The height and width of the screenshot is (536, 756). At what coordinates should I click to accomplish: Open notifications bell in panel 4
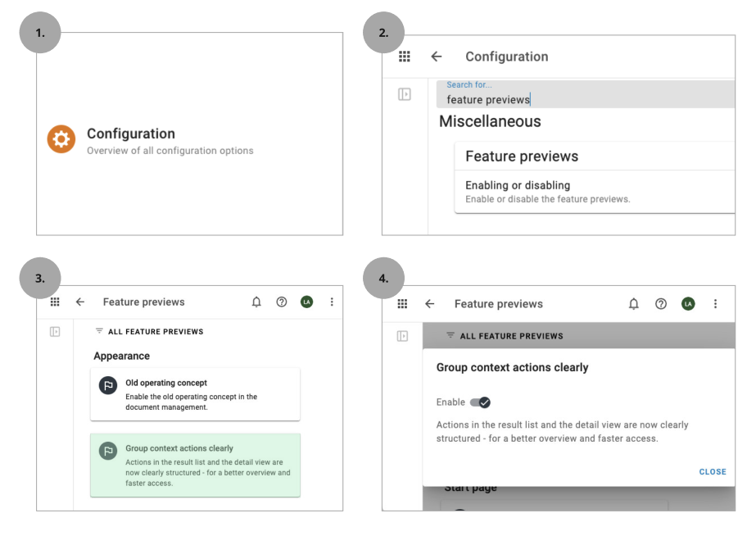click(x=633, y=304)
